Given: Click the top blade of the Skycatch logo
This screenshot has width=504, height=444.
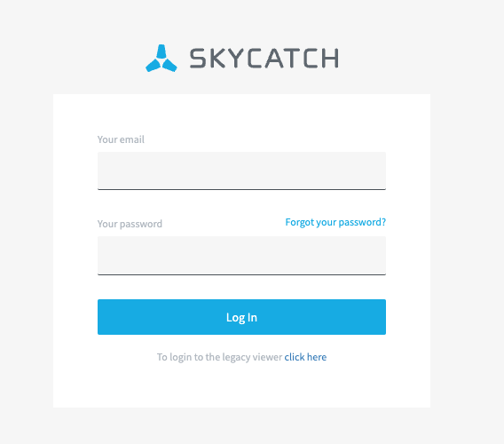Looking at the screenshot, I should [x=161, y=52].
